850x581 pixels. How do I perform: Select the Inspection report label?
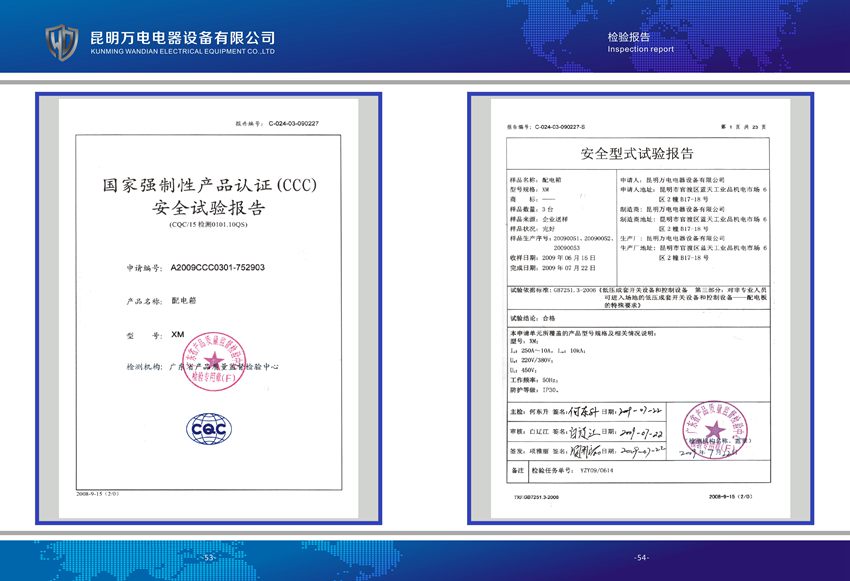(x=640, y=49)
